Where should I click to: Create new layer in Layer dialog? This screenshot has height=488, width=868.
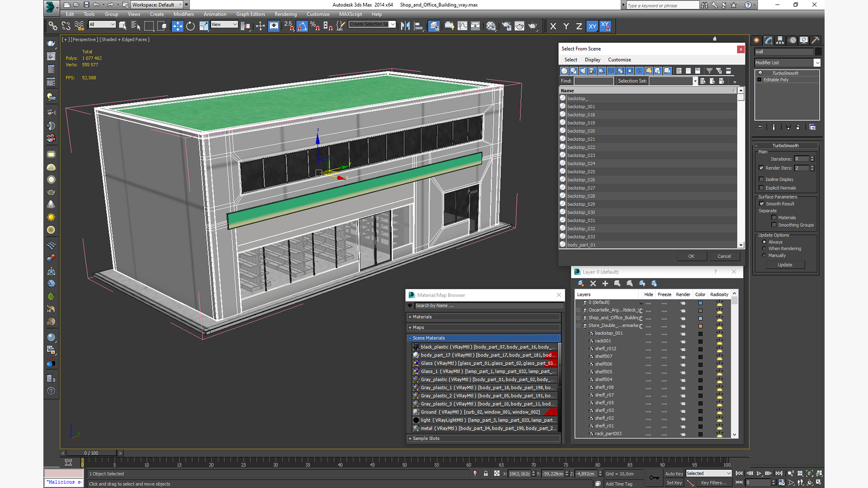click(581, 283)
